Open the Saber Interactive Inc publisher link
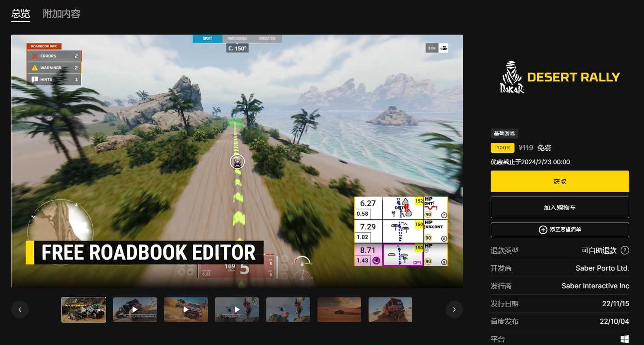Image resolution: width=644 pixels, height=345 pixels. (x=595, y=286)
